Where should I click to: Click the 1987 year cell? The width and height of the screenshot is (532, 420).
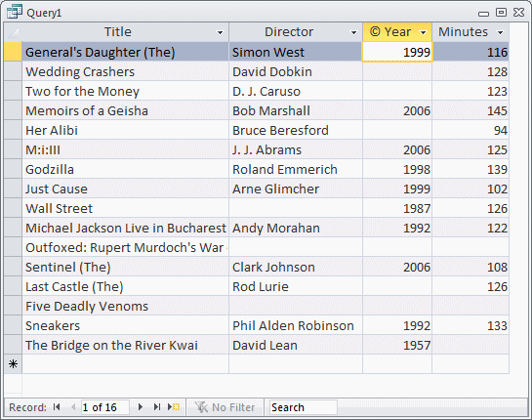[397, 208]
